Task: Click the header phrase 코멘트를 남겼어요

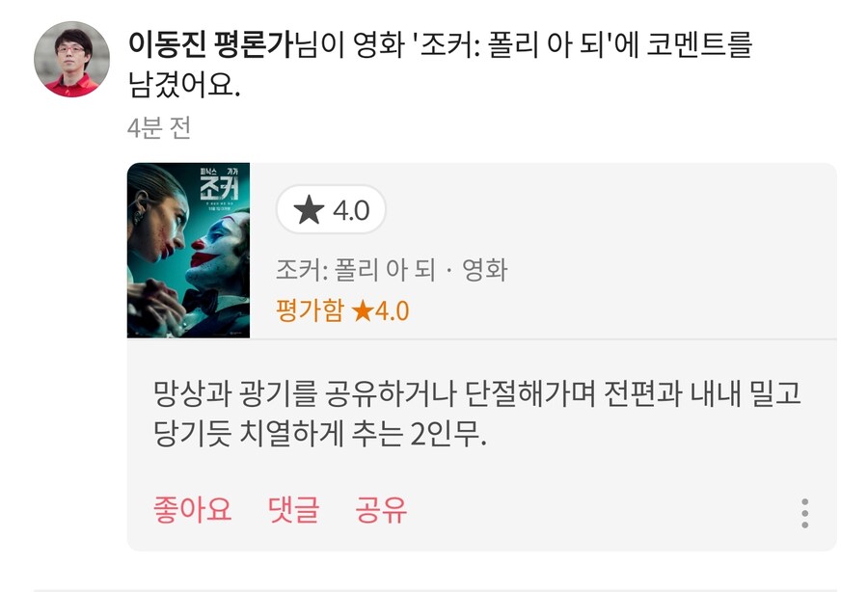Action: pos(440,65)
